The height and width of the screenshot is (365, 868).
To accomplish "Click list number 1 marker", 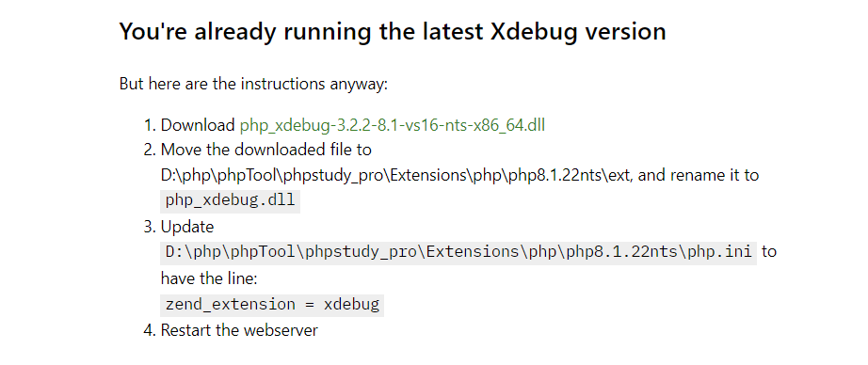I will [151, 125].
